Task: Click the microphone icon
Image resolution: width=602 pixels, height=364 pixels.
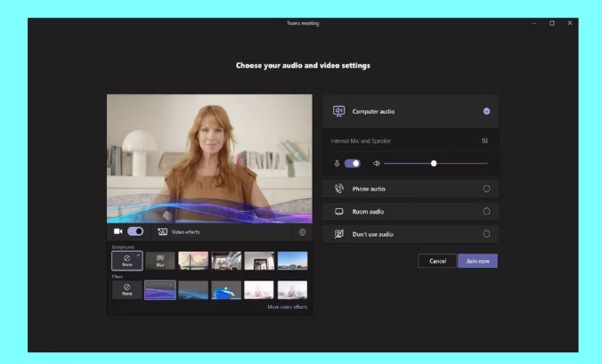Action: 337,164
